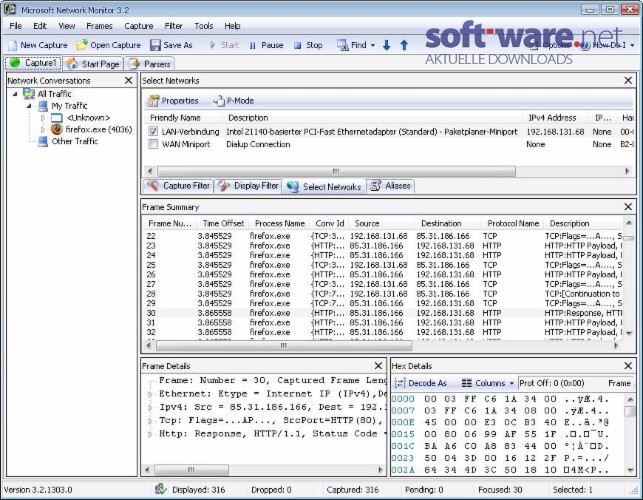Switch to the Start Page tab
The width and height of the screenshot is (643, 500).
pyautogui.click(x=93, y=64)
